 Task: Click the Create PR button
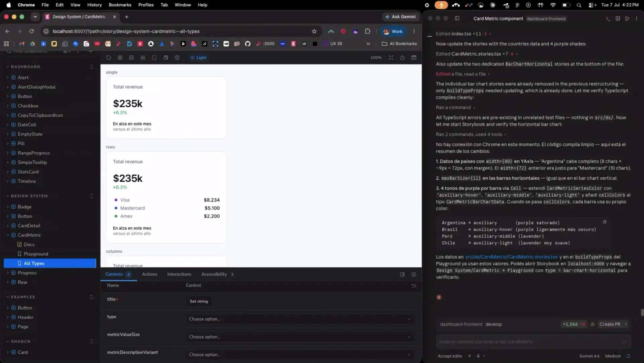(x=610, y=324)
